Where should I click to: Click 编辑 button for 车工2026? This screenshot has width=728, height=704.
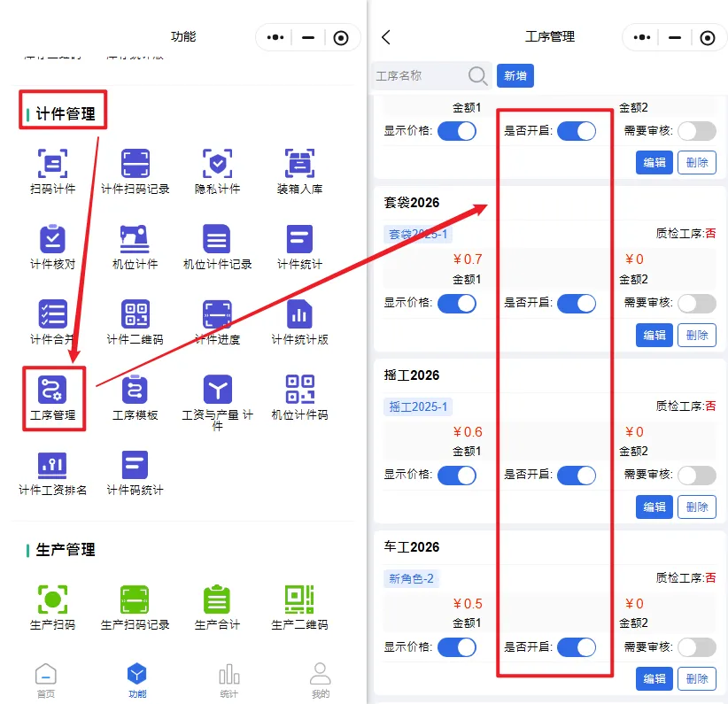pos(654,679)
